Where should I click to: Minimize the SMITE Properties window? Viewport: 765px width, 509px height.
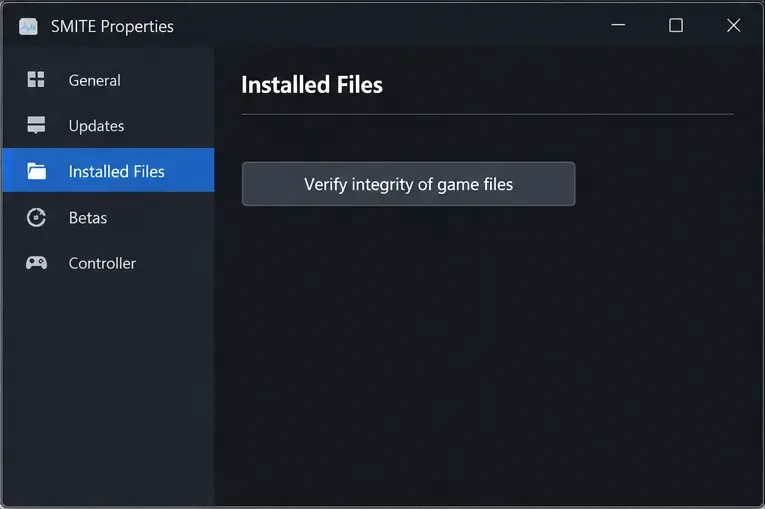coord(618,25)
